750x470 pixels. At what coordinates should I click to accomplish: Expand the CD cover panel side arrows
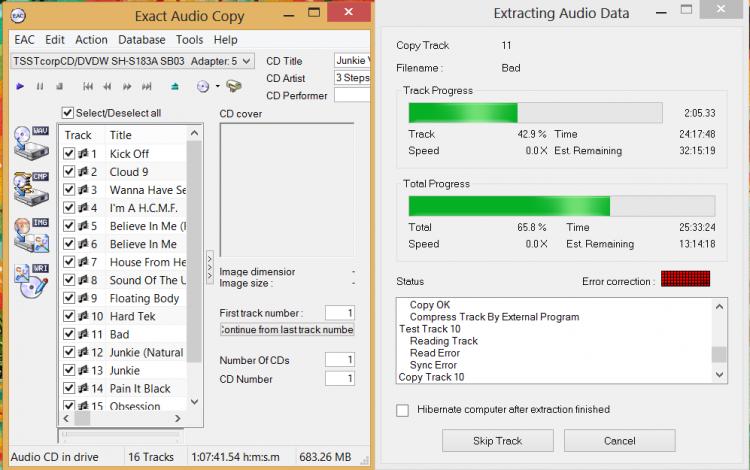point(210,268)
